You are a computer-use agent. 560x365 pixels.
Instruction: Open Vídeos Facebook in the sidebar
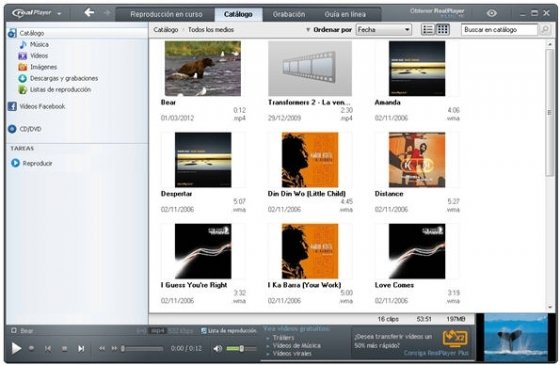pos(42,106)
